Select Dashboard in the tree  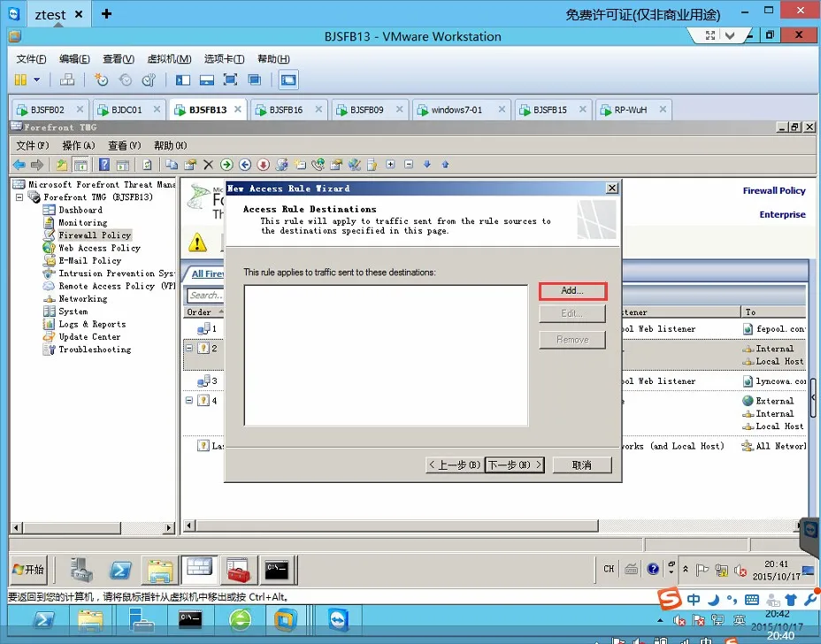(81, 210)
